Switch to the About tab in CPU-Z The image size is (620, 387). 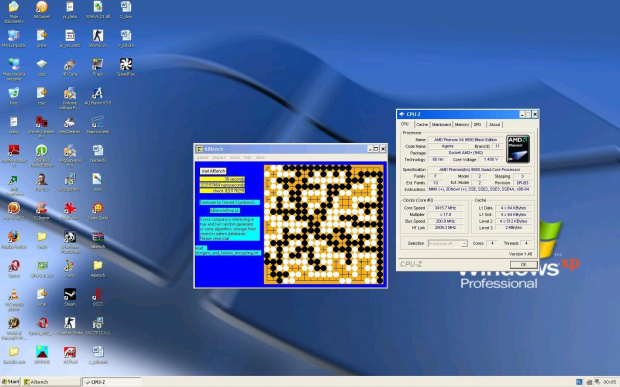tap(494, 125)
